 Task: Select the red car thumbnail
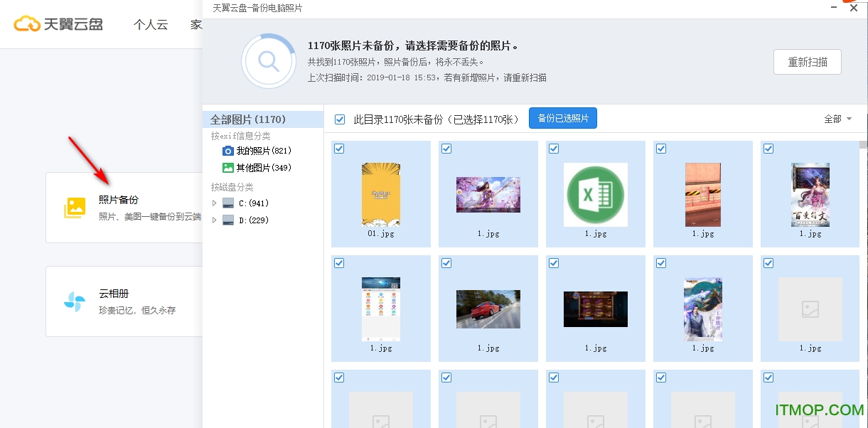tap(488, 309)
